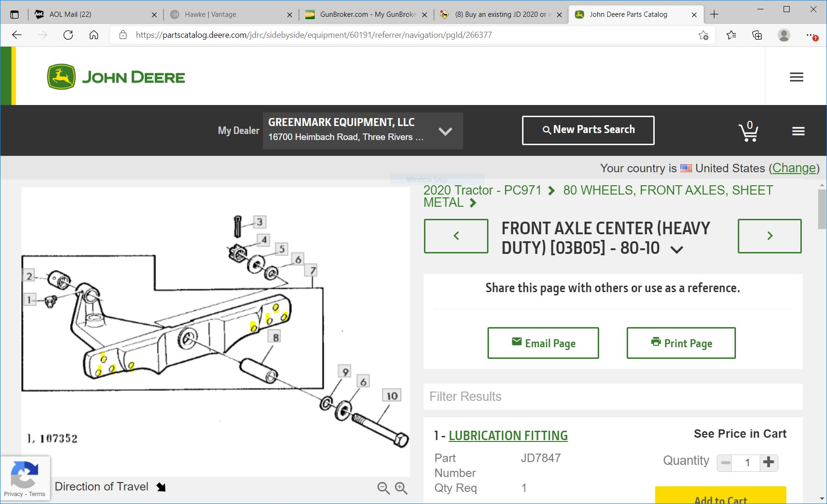Image resolution: width=827 pixels, height=504 pixels.
Task: Click the Email Page button
Action: (543, 343)
